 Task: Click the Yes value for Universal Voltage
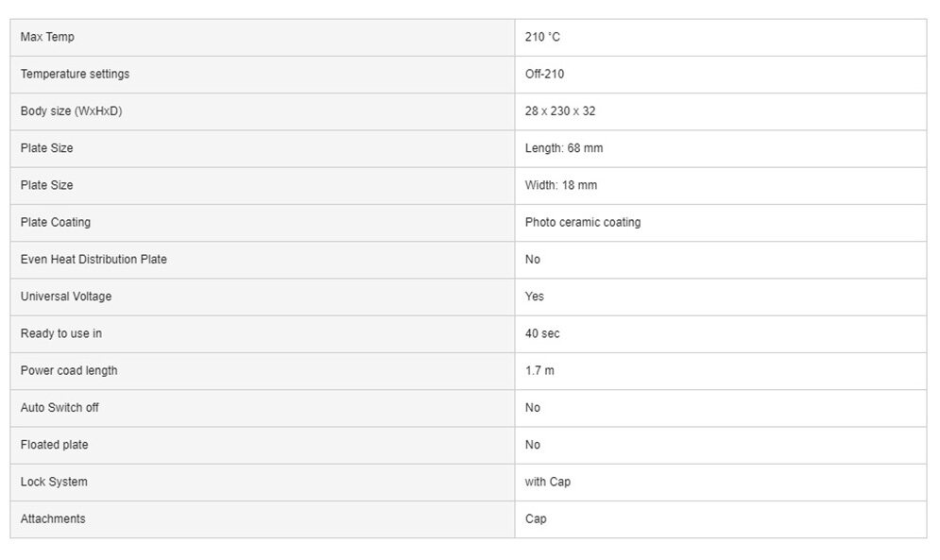tap(535, 296)
